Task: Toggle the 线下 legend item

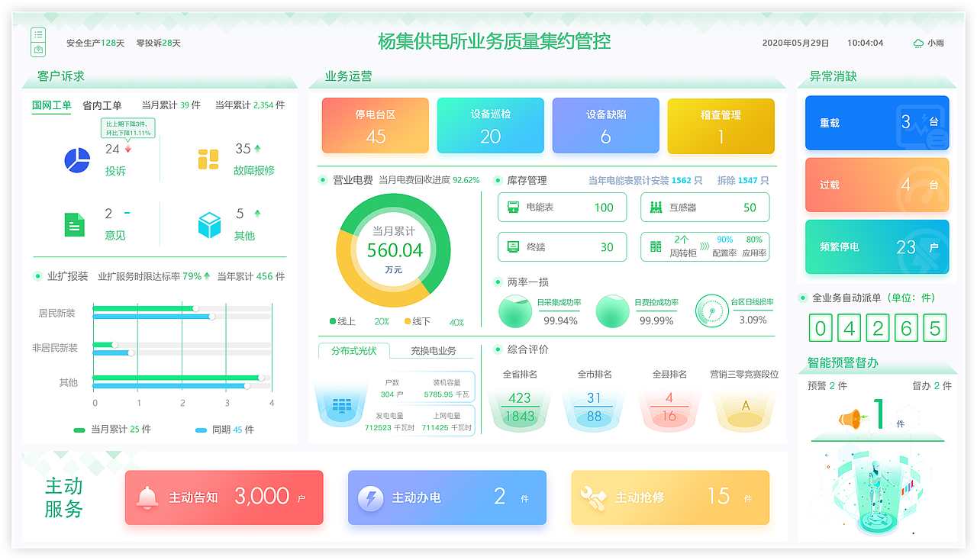Action: click(x=418, y=322)
